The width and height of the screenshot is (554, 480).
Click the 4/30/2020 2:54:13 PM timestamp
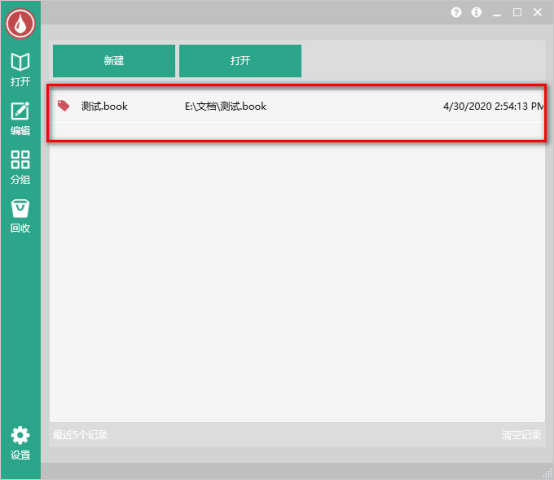[x=493, y=106]
